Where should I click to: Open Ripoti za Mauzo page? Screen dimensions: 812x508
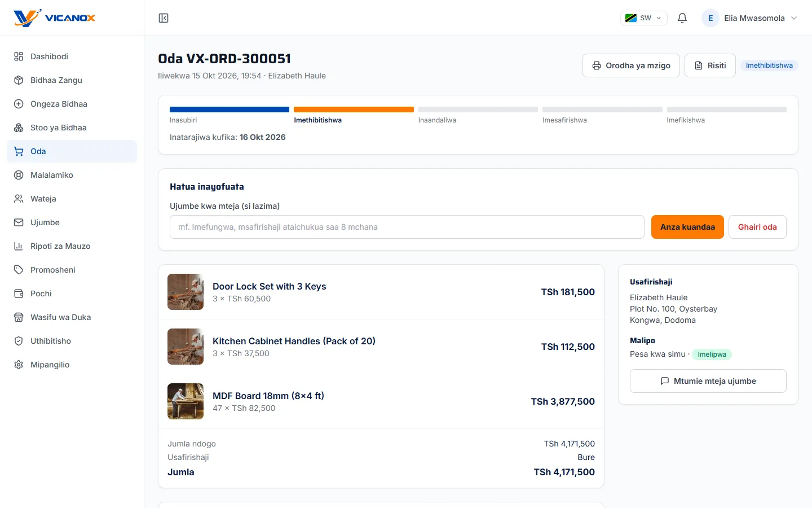point(72,246)
